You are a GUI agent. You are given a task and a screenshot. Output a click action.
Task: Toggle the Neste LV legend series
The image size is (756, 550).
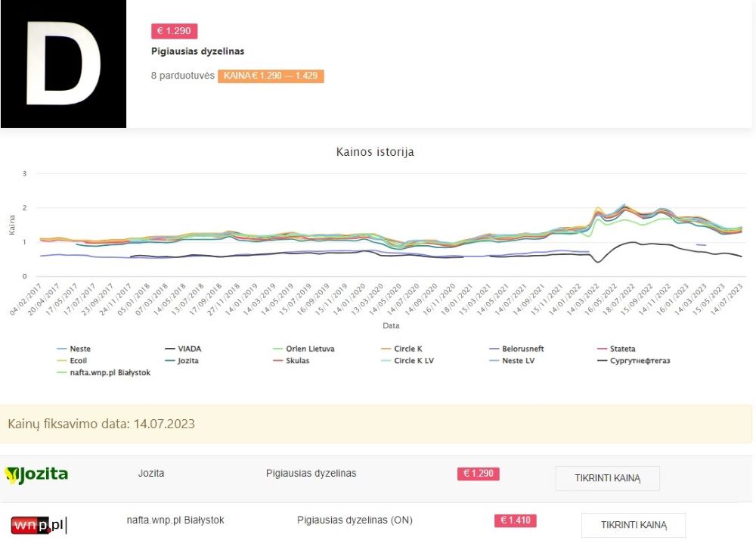click(512, 361)
